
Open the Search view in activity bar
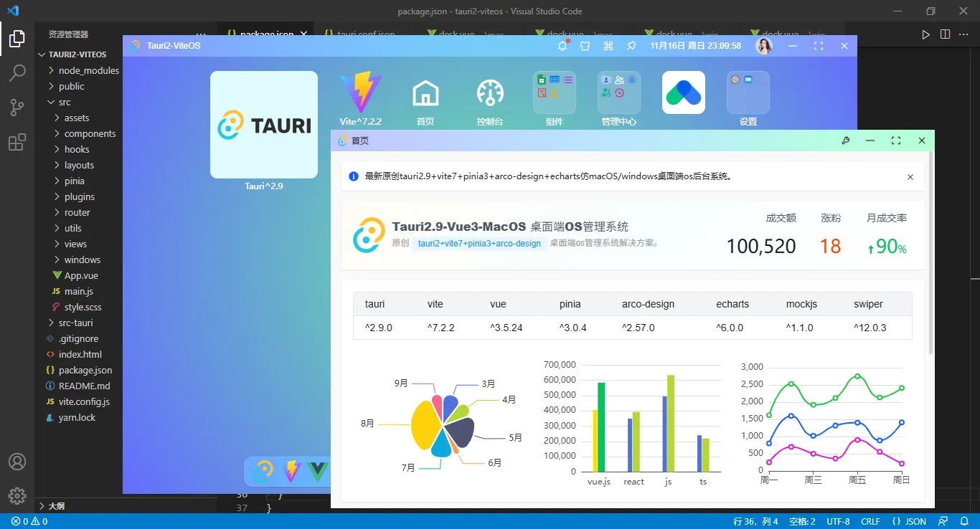point(17,72)
